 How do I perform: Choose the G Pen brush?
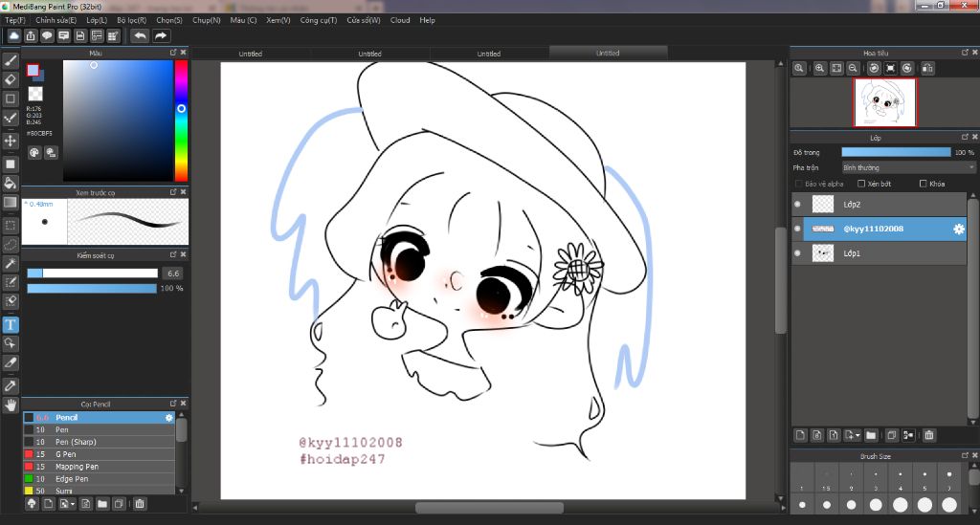click(100, 454)
